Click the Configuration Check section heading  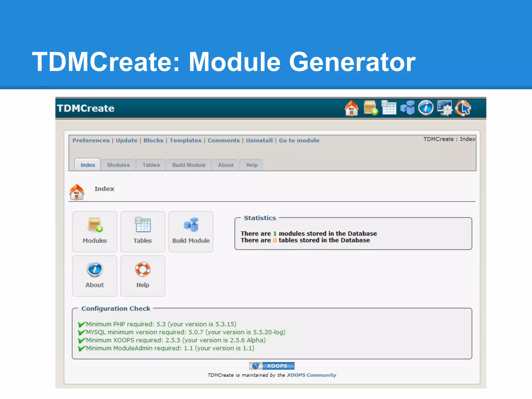tap(116, 308)
